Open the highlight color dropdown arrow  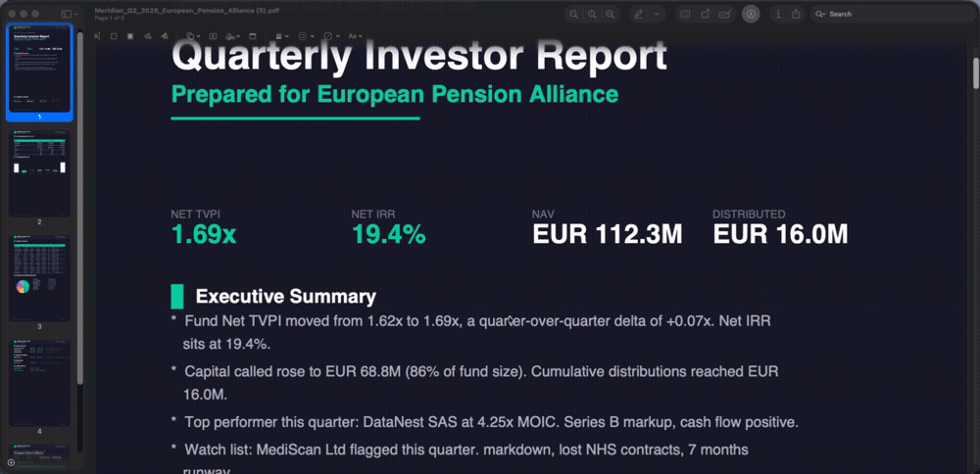[x=656, y=14]
